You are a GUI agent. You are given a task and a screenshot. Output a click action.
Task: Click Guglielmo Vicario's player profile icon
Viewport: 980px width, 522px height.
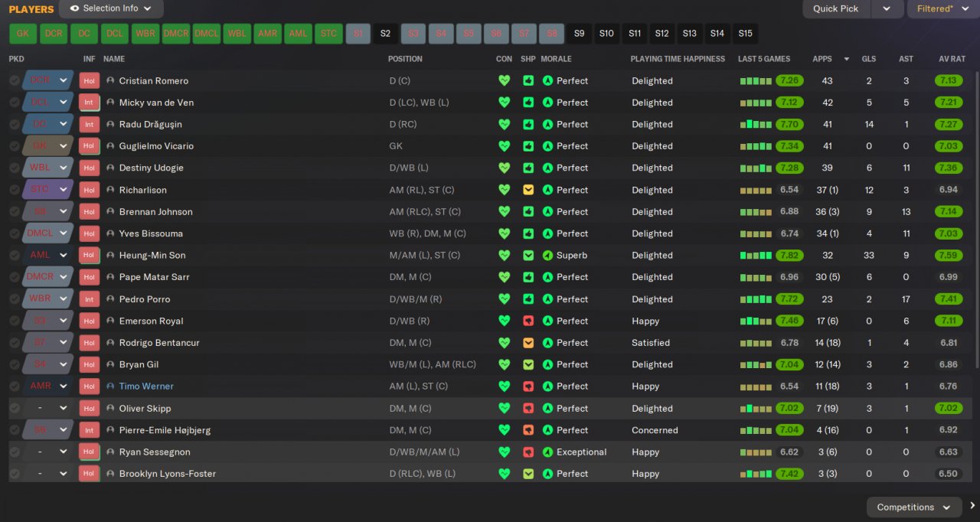pyautogui.click(x=110, y=146)
